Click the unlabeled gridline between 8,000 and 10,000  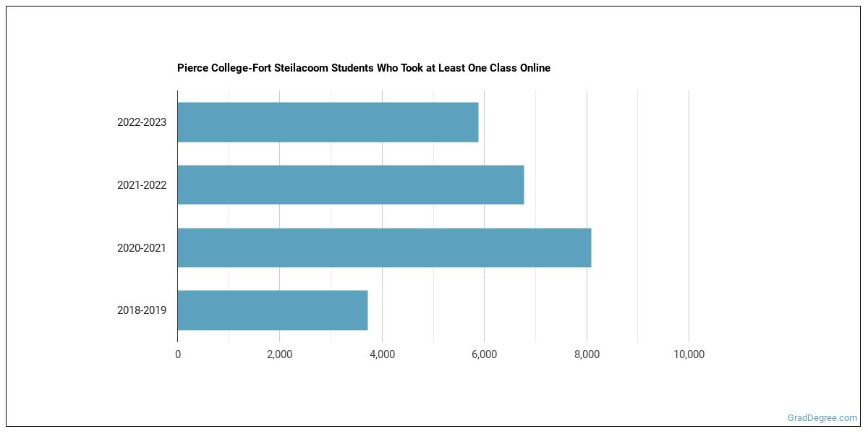tap(637, 217)
